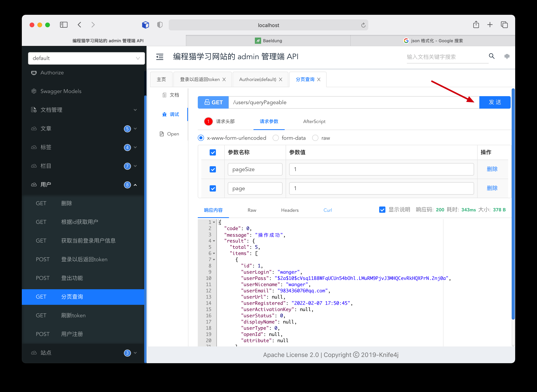Click the language switch 中 icon

point(507,56)
